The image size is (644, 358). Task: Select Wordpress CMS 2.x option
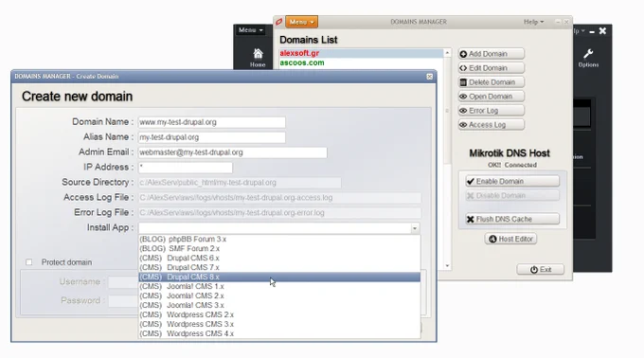[279, 314]
